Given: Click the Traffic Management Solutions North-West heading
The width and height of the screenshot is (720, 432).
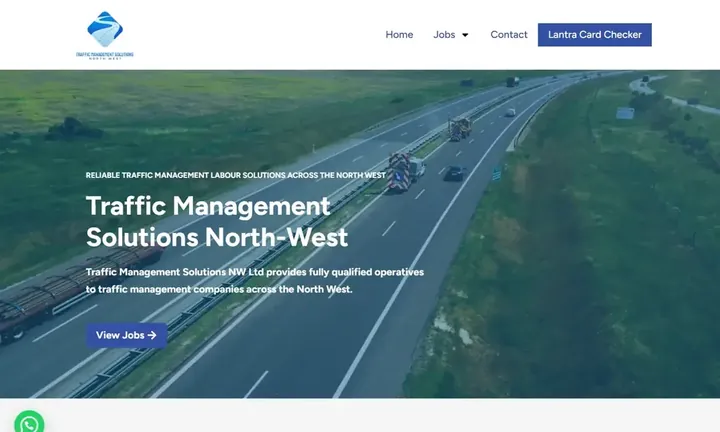Looking at the screenshot, I should pos(217,221).
